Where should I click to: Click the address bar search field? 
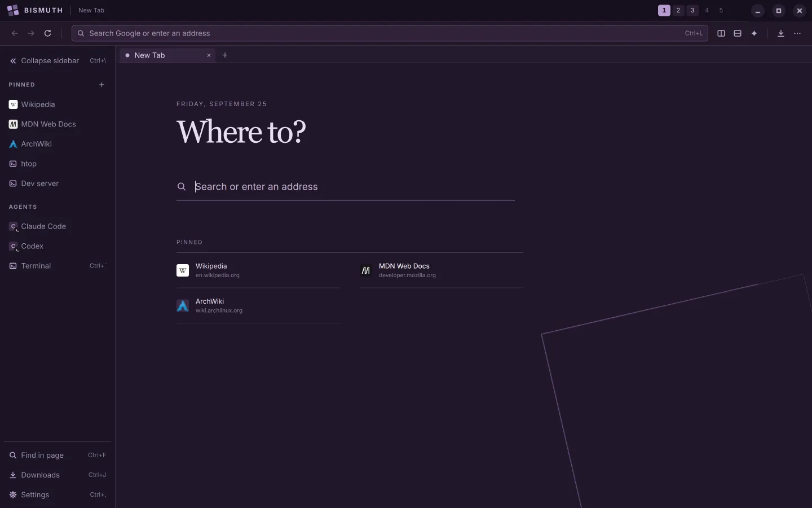tap(390, 33)
